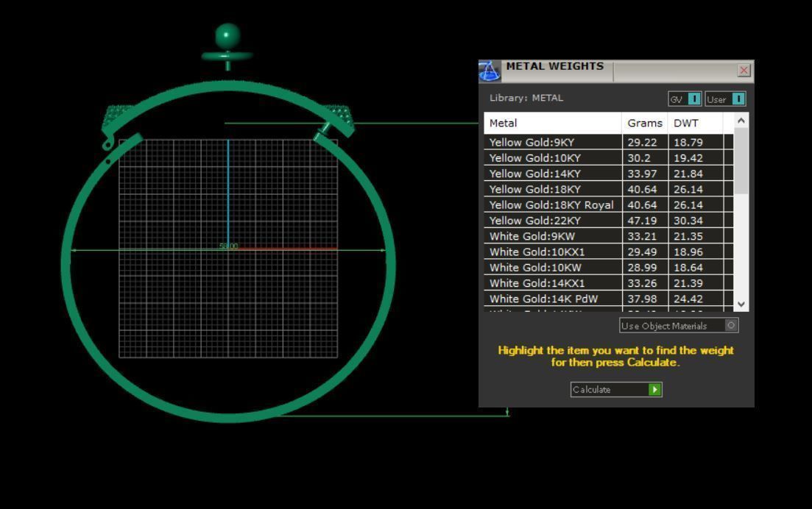812x509 pixels.
Task: Select the Yellow Gold:9KY row
Action: (x=609, y=142)
